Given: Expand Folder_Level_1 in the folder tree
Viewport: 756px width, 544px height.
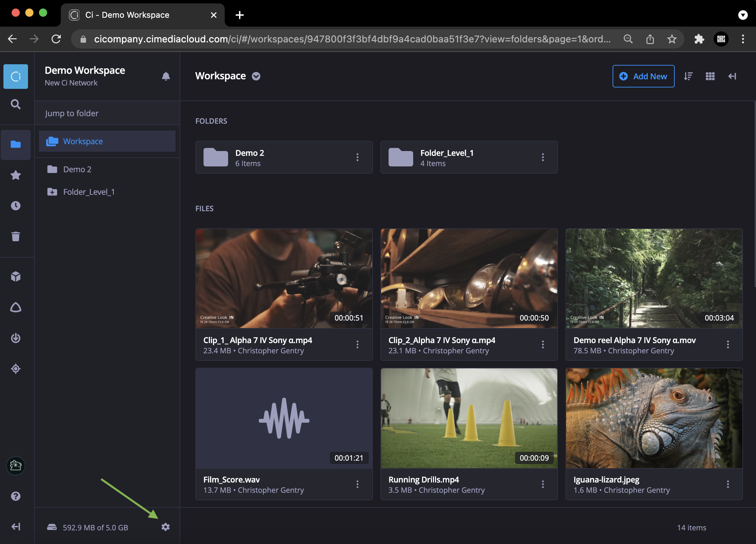Looking at the screenshot, I should point(52,192).
